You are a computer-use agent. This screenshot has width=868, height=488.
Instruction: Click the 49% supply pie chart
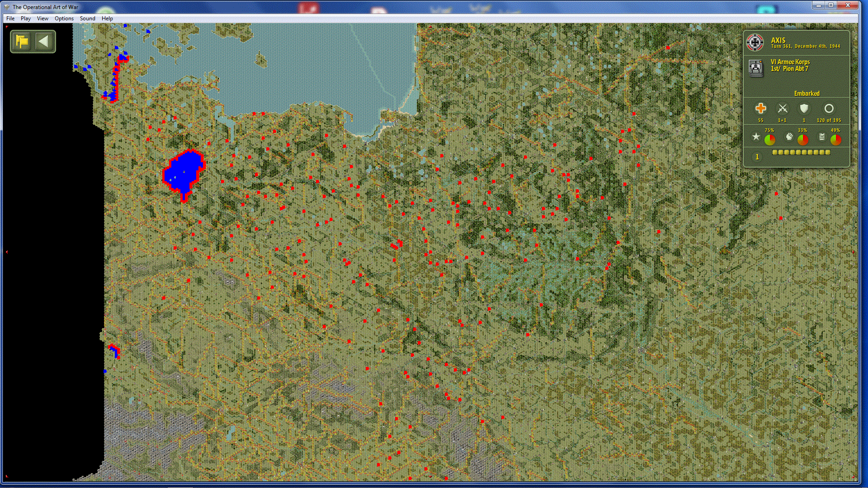click(835, 140)
